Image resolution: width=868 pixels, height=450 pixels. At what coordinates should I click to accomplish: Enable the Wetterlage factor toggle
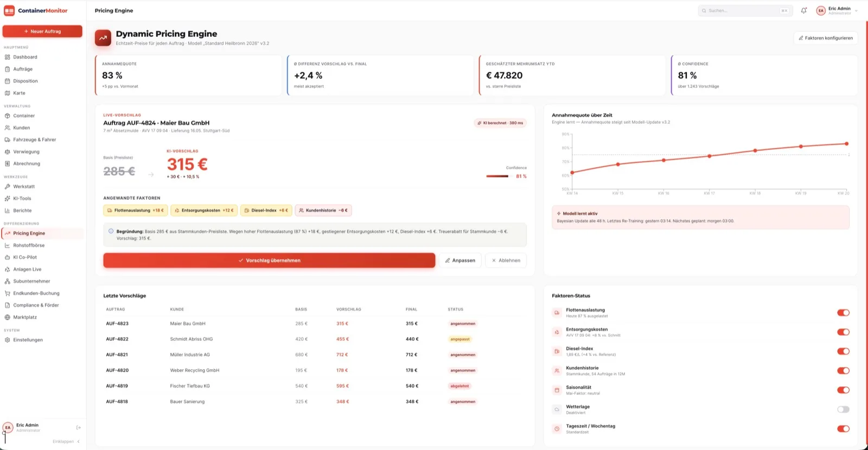(x=843, y=409)
